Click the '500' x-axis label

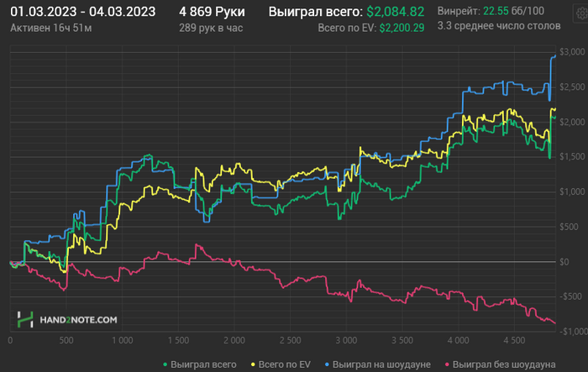66,340
